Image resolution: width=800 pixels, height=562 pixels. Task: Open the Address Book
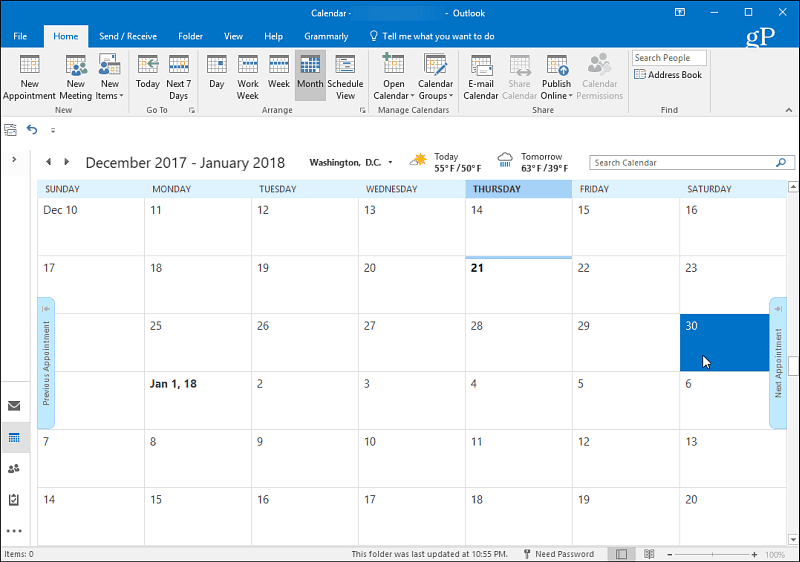[x=668, y=74]
